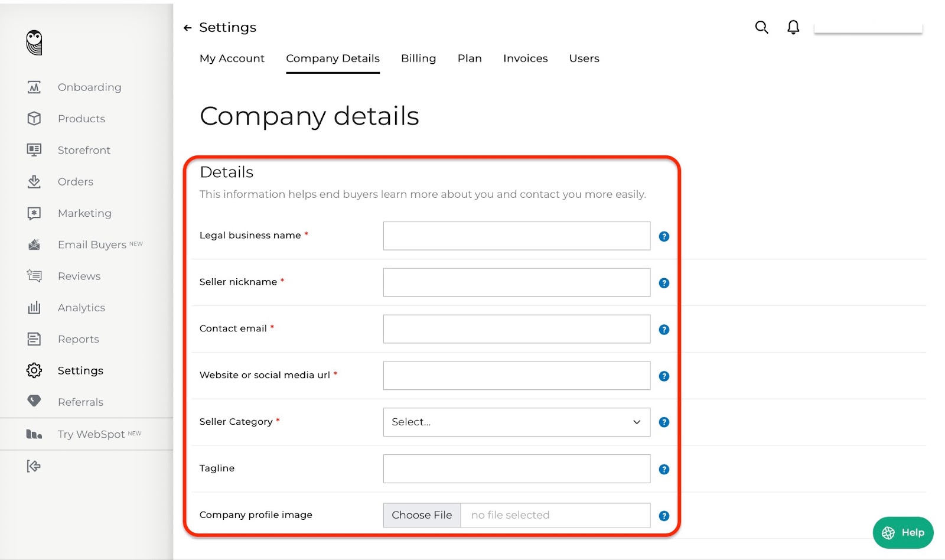Open Reports from the sidebar
The image size is (945, 560).
(79, 339)
